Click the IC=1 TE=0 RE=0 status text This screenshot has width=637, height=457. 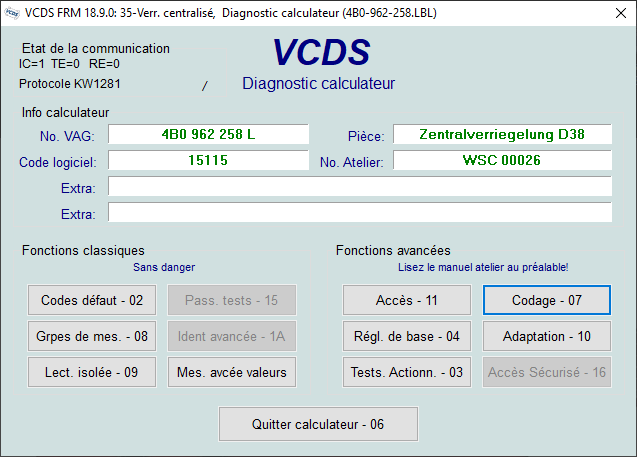coord(69,64)
